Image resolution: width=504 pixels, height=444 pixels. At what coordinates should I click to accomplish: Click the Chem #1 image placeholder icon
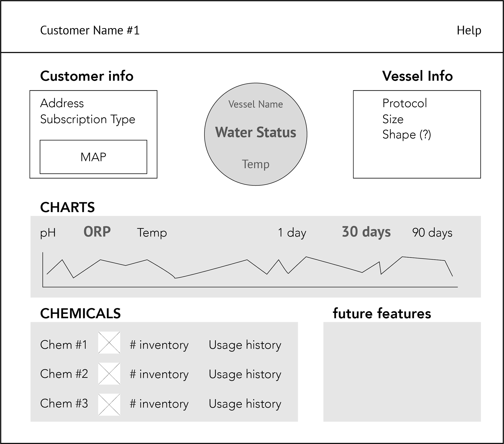[109, 343]
